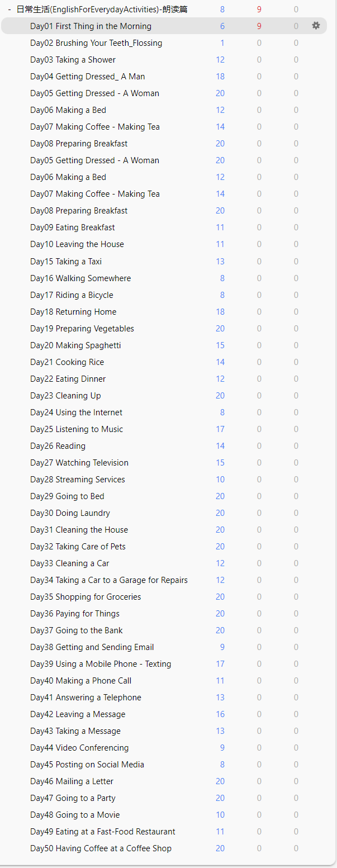Viewport: 337px width, 868px height.
Task: Open Day15 Taking a Taxi deck
Action: tap(66, 262)
